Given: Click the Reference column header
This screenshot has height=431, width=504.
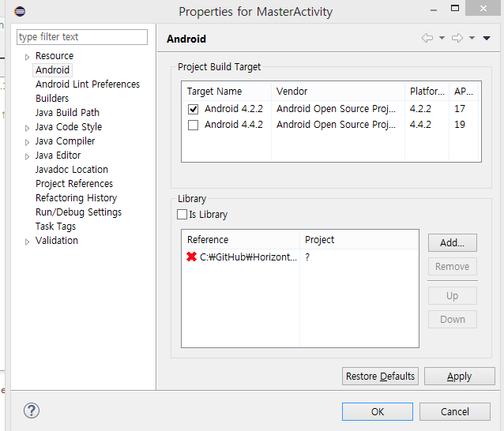Looking at the screenshot, I should tap(241, 240).
